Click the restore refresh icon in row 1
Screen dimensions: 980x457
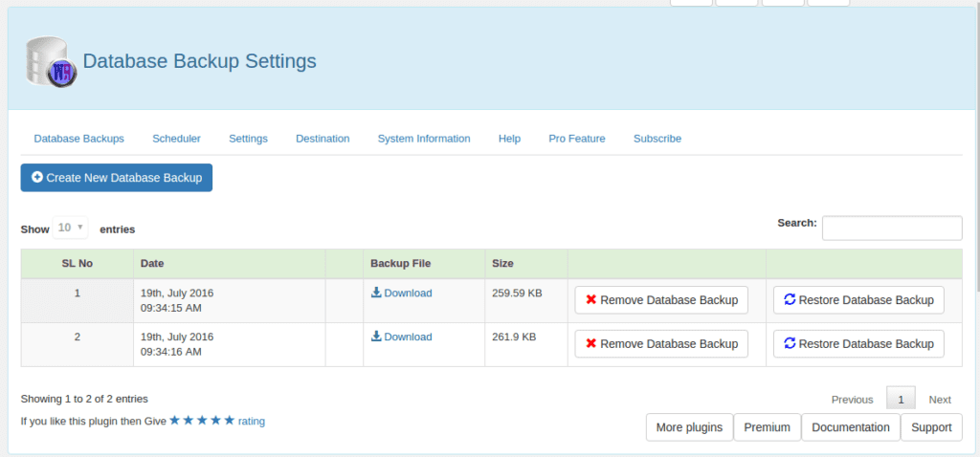tap(790, 300)
